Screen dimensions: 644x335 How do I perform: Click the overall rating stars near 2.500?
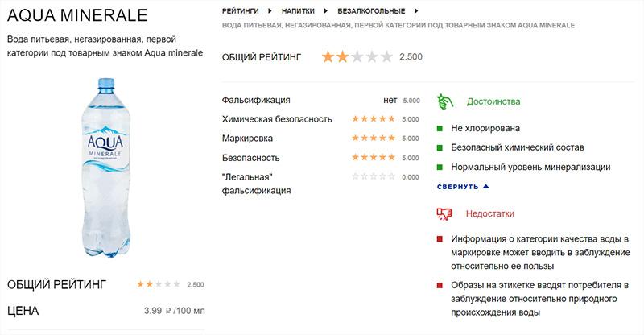[357, 56]
